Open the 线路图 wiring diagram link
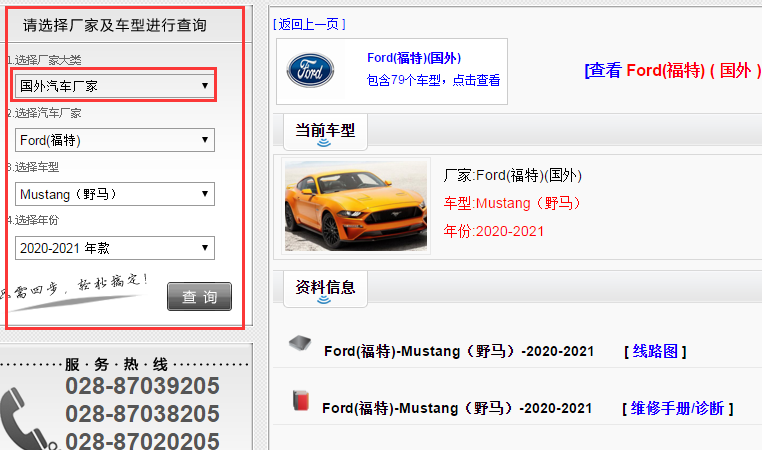 (x=655, y=351)
